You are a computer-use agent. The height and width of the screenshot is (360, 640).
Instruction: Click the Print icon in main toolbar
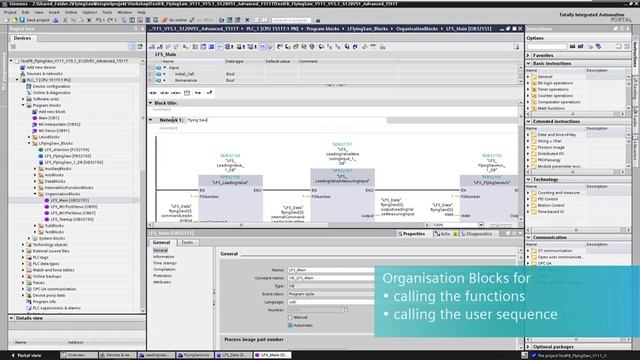pos(56,20)
